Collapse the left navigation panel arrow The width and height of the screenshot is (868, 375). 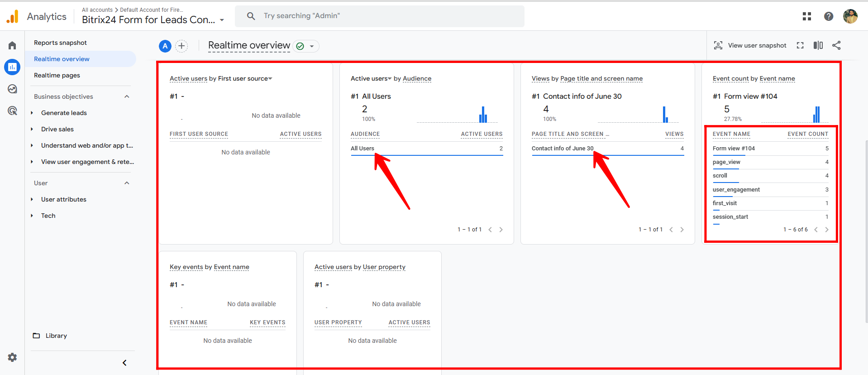[124, 363]
